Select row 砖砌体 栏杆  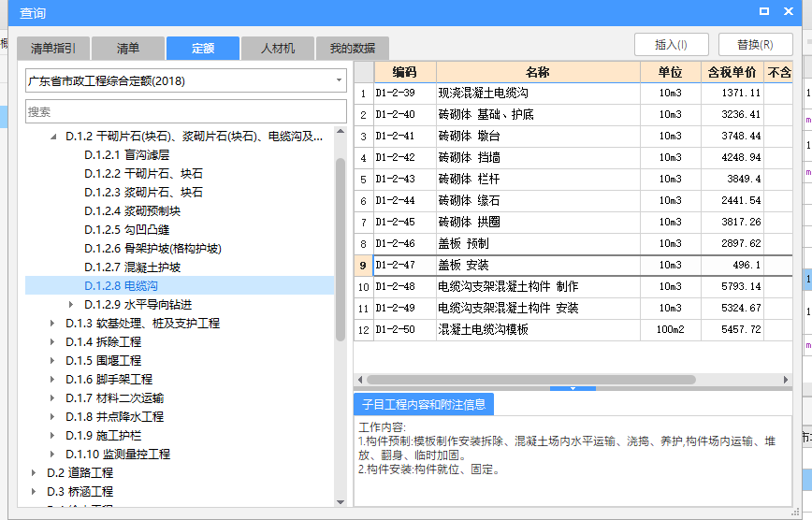573,180
